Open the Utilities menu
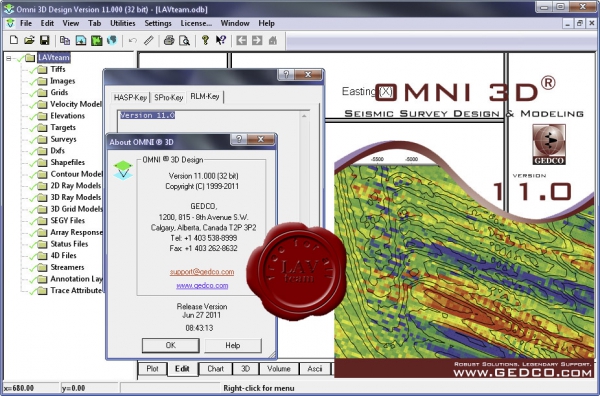This screenshot has height=396, width=600. click(123, 23)
